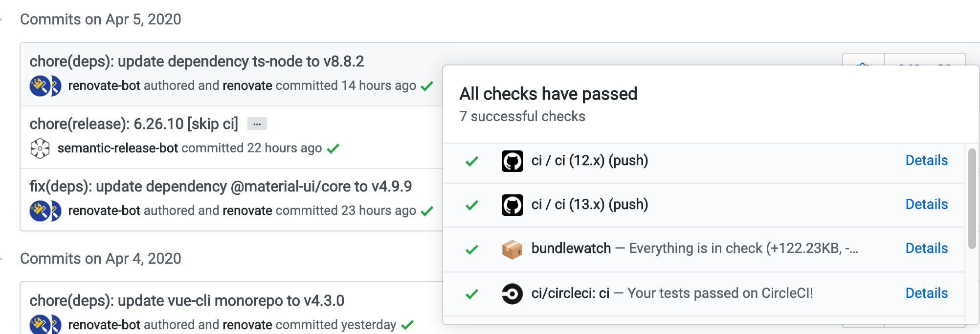Click renovate-bot avatar on ts-node commit
980x334 pixels.
point(40,86)
